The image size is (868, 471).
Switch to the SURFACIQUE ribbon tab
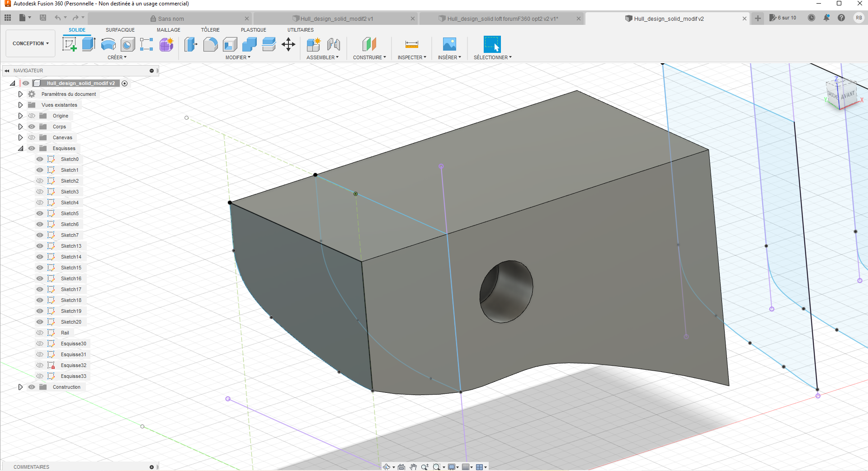(x=120, y=30)
